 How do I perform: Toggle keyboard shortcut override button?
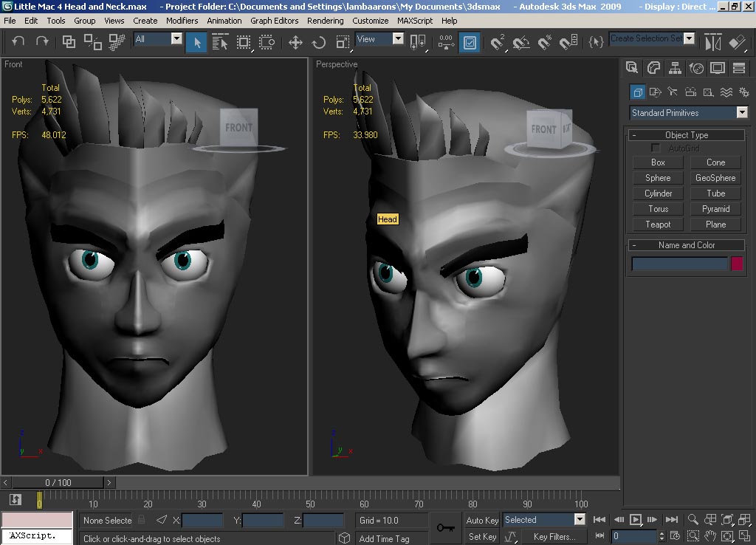(x=470, y=42)
